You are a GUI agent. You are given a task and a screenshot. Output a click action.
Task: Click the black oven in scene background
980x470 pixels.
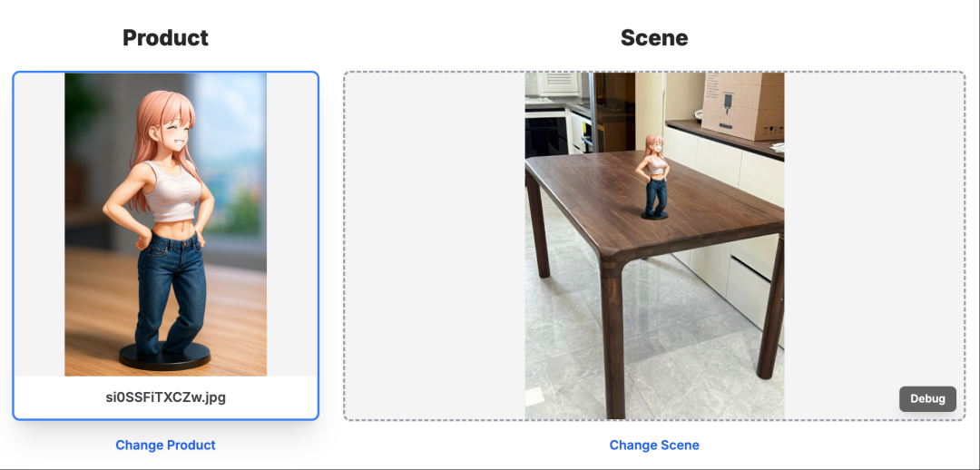[545, 134]
